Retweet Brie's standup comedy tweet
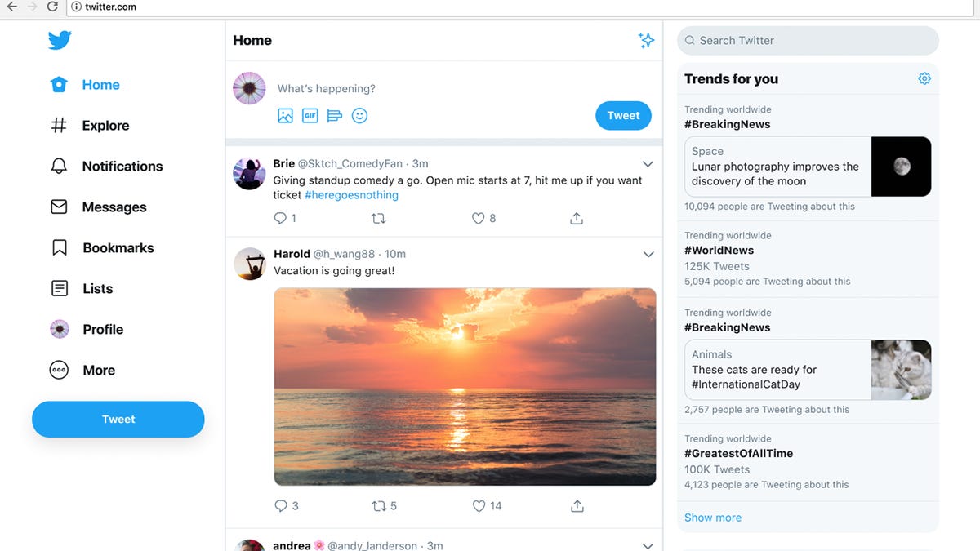Image resolution: width=980 pixels, height=551 pixels. click(376, 218)
